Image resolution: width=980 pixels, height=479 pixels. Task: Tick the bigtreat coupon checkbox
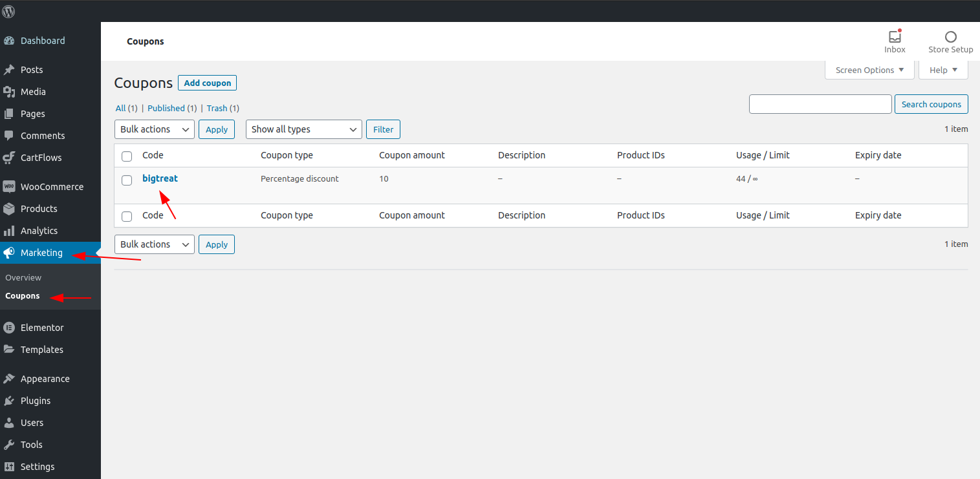point(127,180)
